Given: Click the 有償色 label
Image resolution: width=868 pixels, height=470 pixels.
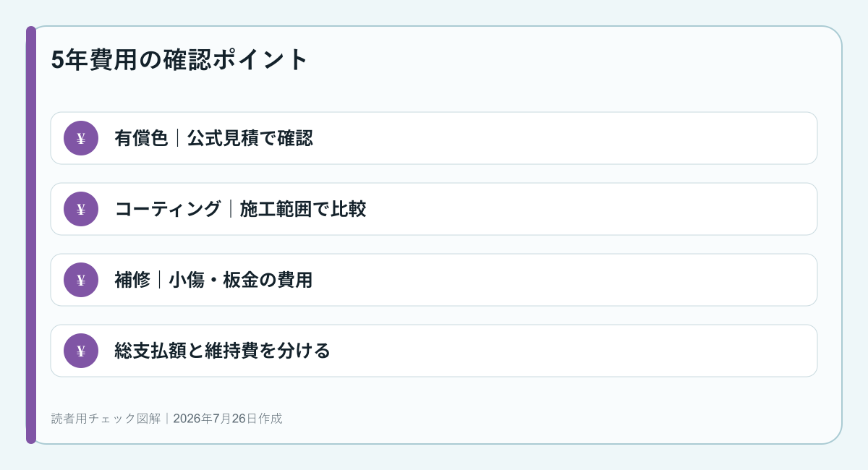Looking at the screenshot, I should point(141,138).
